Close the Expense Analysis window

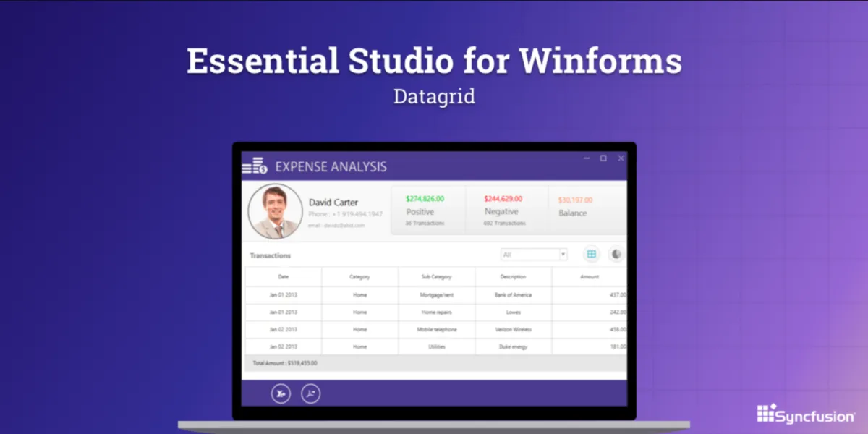[x=621, y=158]
